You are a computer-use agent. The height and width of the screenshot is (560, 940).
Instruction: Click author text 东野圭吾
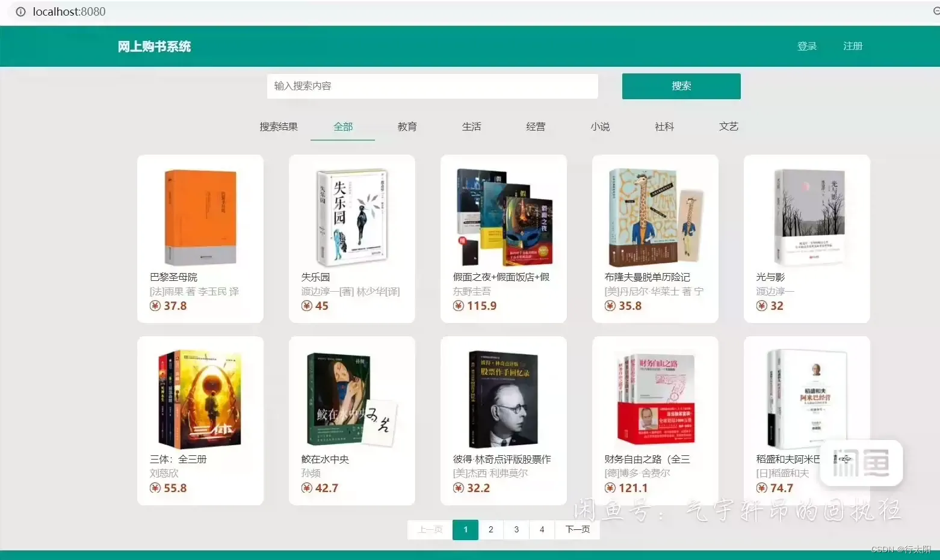[472, 292]
